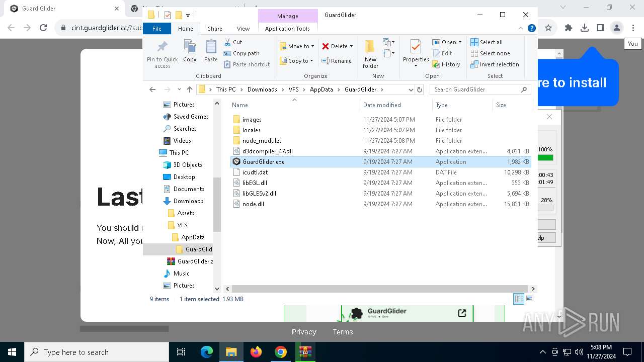The height and width of the screenshot is (362, 644).
Task: Expand the Open dropdown in the ribbon
Action: (x=447, y=42)
